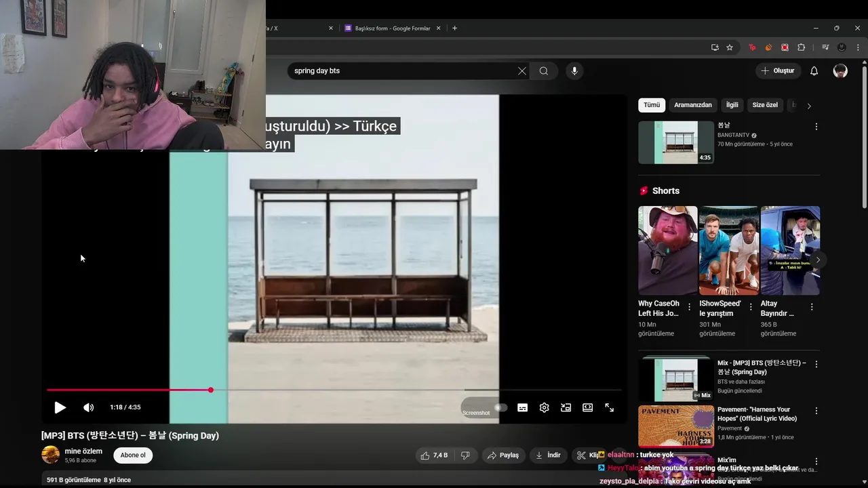The width and height of the screenshot is (868, 488).
Task: Click the orange extension icon
Action: pos(768,47)
